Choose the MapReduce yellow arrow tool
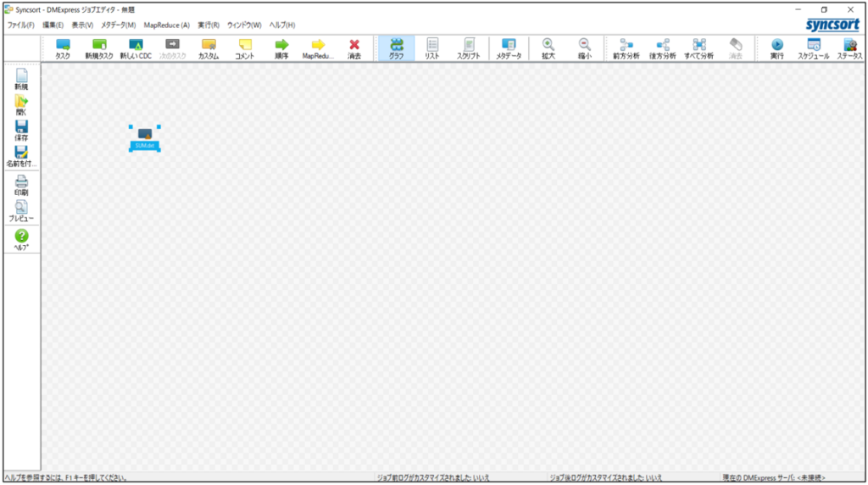This screenshot has height=485, width=868. pos(318,48)
